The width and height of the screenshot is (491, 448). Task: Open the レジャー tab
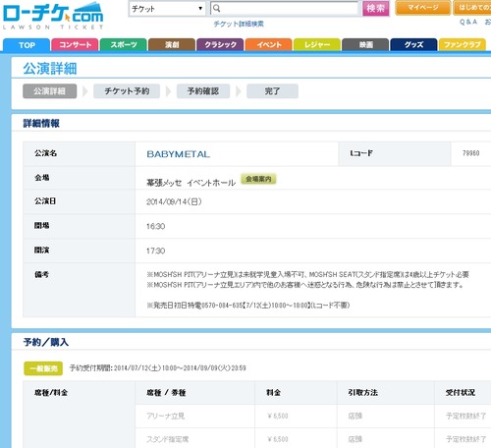click(x=317, y=45)
